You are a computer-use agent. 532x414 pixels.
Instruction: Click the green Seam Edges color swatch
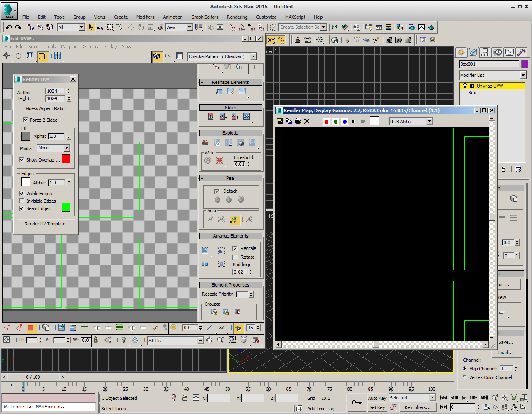click(66, 208)
